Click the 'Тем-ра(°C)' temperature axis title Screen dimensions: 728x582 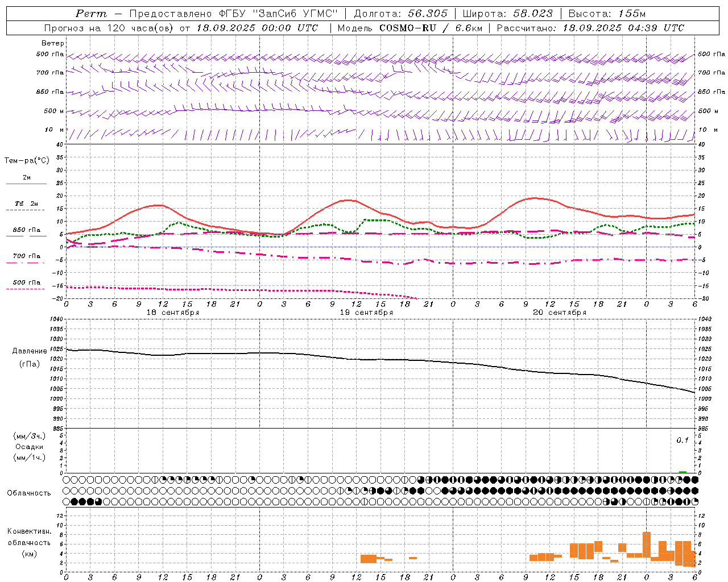click(27, 161)
